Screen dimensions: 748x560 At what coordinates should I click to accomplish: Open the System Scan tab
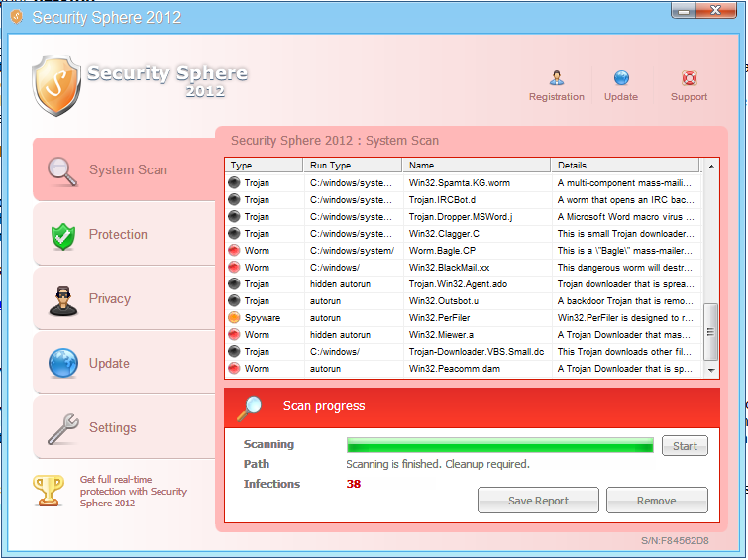click(124, 169)
